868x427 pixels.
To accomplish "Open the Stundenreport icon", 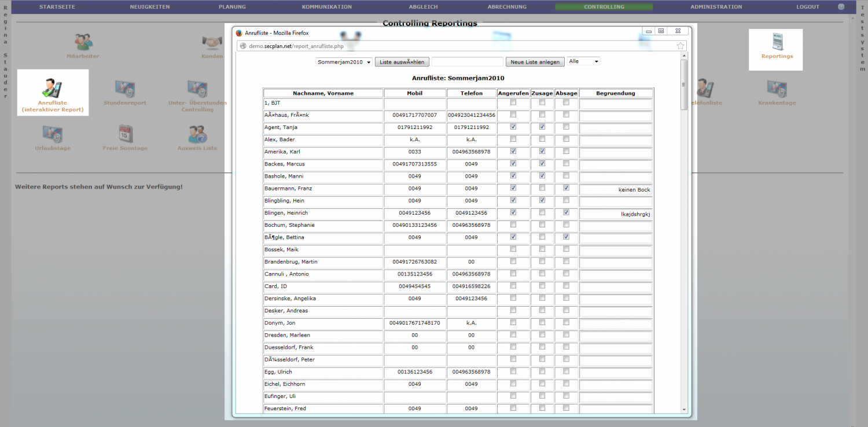I will 125,89.
